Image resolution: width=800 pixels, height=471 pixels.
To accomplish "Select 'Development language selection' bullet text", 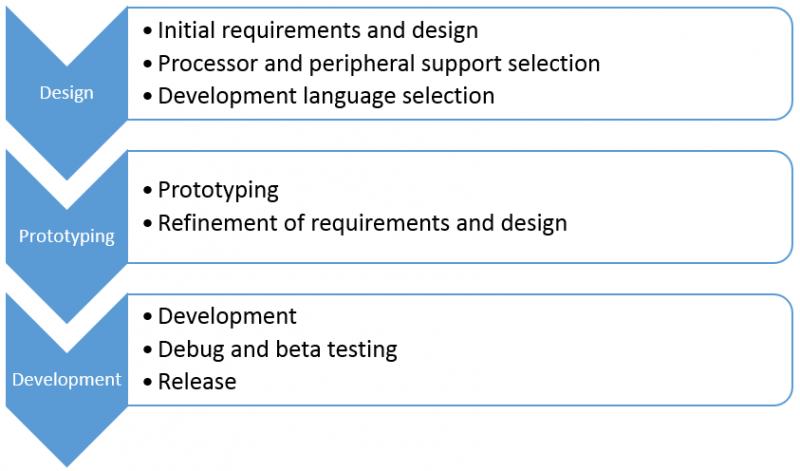I will (x=325, y=96).
